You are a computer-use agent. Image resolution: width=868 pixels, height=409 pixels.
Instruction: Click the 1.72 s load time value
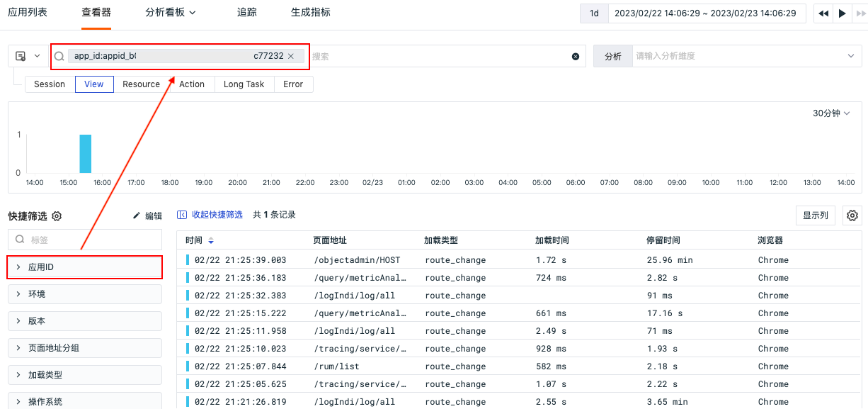pyautogui.click(x=551, y=260)
